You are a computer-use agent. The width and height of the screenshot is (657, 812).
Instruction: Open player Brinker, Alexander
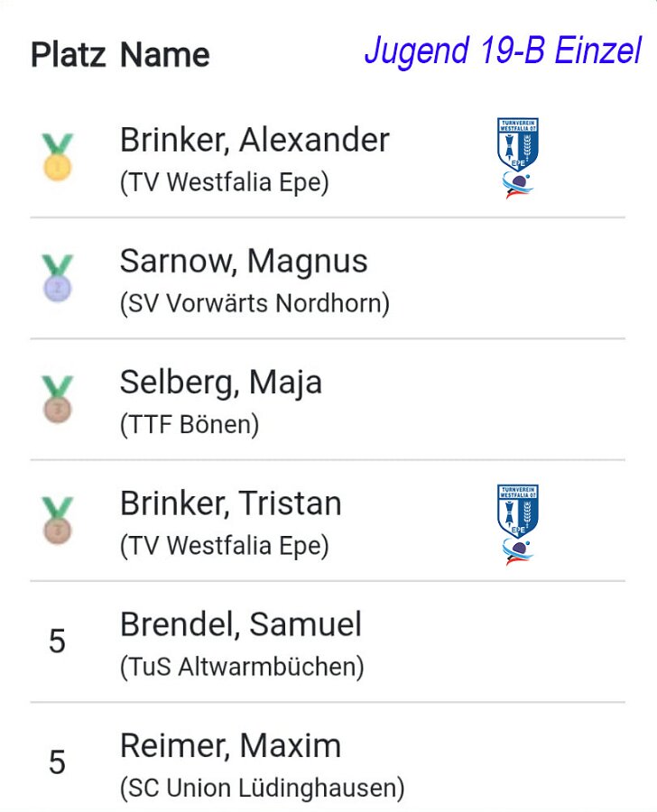tap(254, 140)
